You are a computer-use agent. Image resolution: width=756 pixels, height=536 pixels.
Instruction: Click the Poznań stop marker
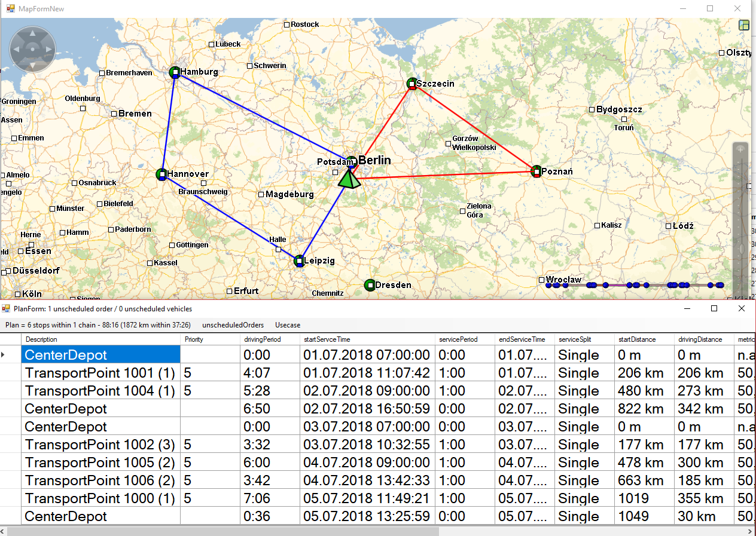(x=536, y=171)
